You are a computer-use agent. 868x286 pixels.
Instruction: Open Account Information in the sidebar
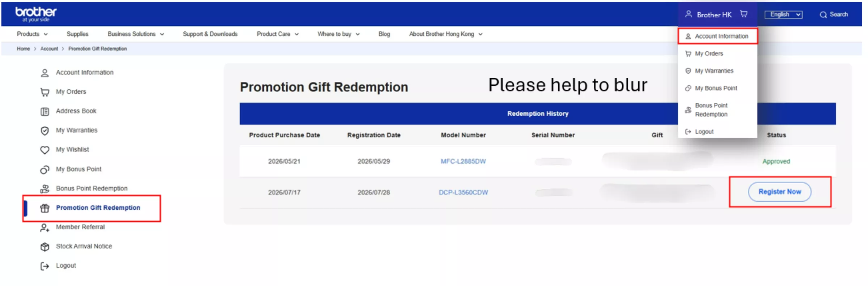coord(85,72)
